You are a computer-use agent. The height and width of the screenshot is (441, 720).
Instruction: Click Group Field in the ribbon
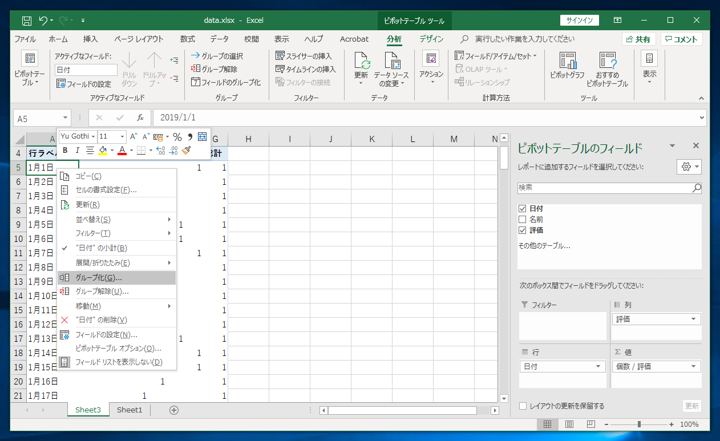click(225, 82)
